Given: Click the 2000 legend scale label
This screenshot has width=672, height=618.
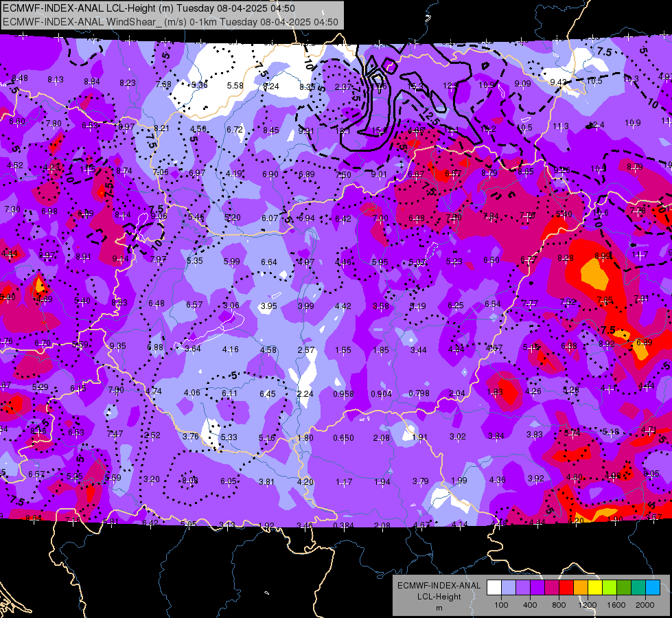Looking at the screenshot, I should click(645, 605).
